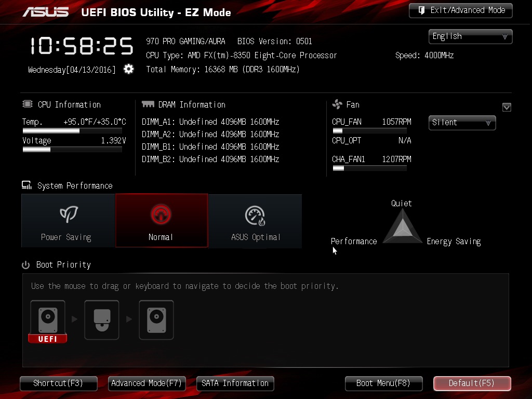The image size is (532, 399).
Task: Click the CPU_FAN 1057RPM reading
Action: click(371, 122)
